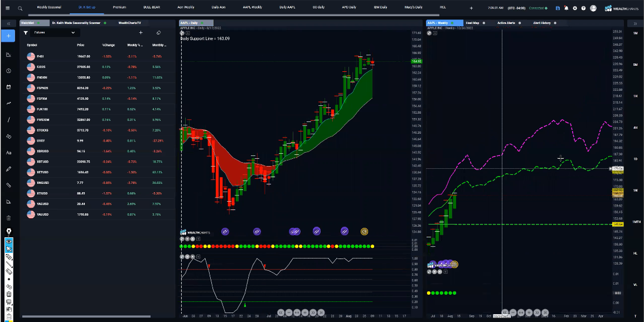Click the watchlist filter funnel icon

coord(26,32)
